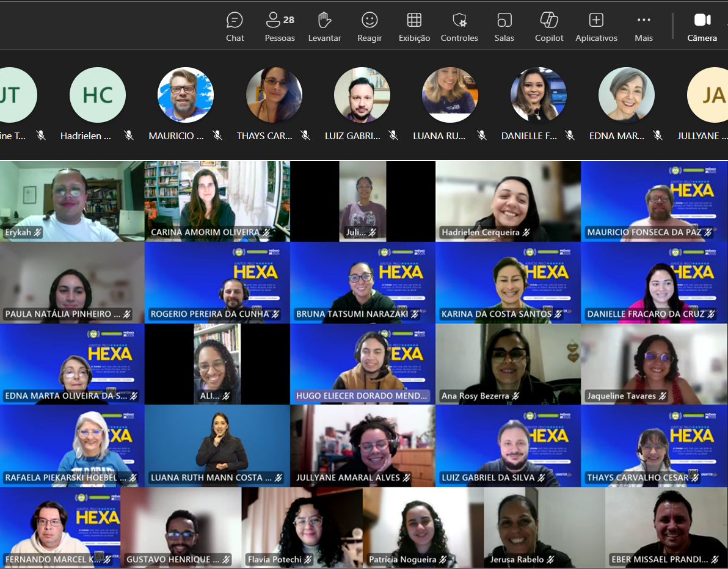728x569 pixels.
Task: Toggle the Câmera on or off
Action: [702, 27]
